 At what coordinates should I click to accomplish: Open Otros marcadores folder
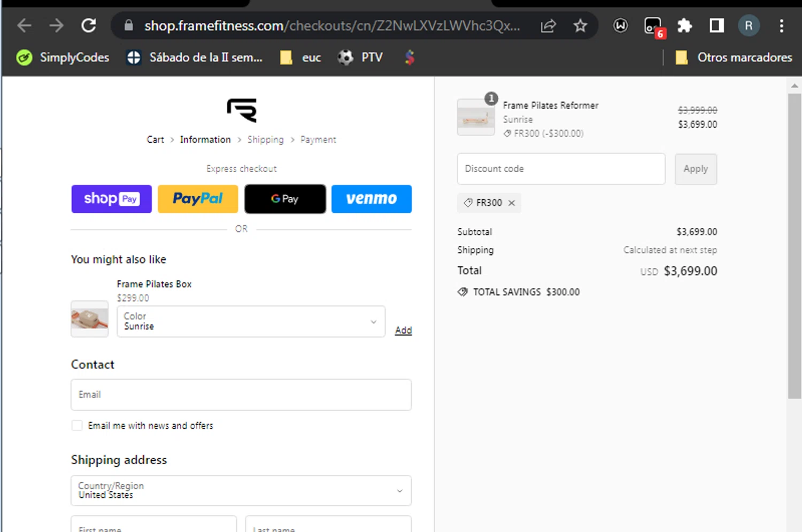[734, 57]
